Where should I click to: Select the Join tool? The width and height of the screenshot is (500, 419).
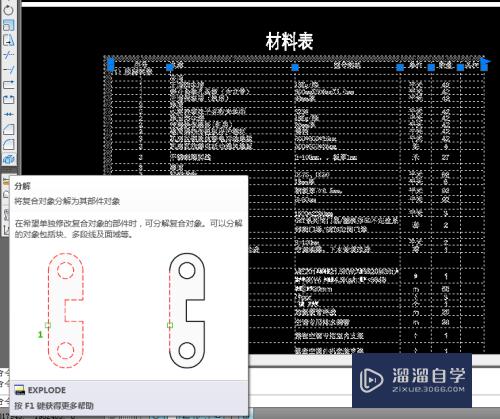pyautogui.click(x=8, y=114)
